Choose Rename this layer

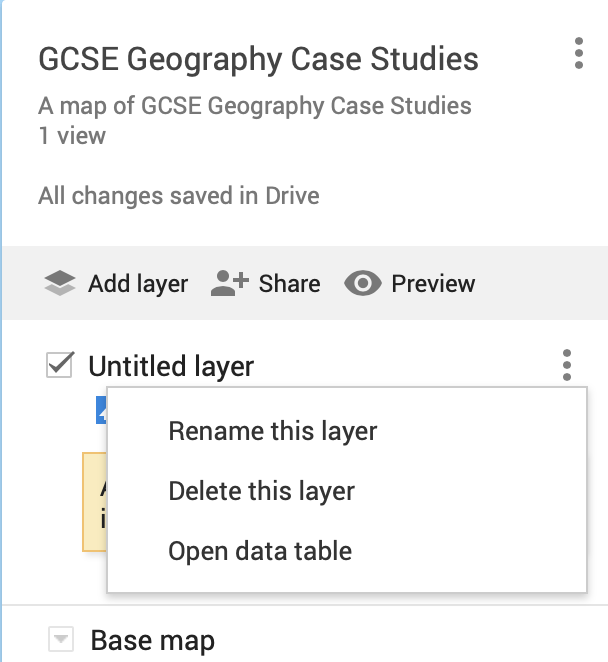click(x=272, y=432)
